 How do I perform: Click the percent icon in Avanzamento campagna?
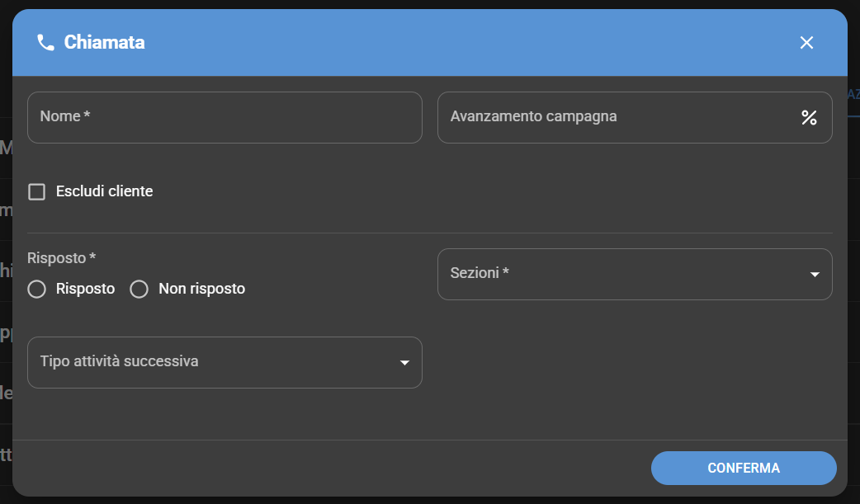coord(809,117)
